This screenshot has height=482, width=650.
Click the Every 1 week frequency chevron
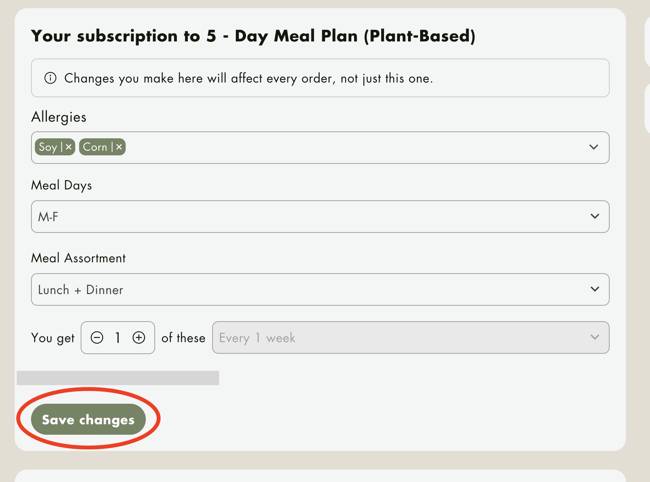[594, 337]
